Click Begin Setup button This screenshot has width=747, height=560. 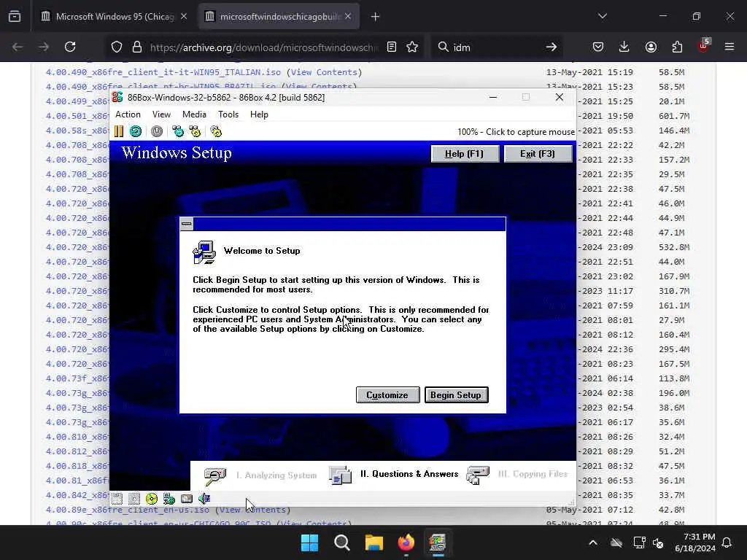tap(457, 394)
